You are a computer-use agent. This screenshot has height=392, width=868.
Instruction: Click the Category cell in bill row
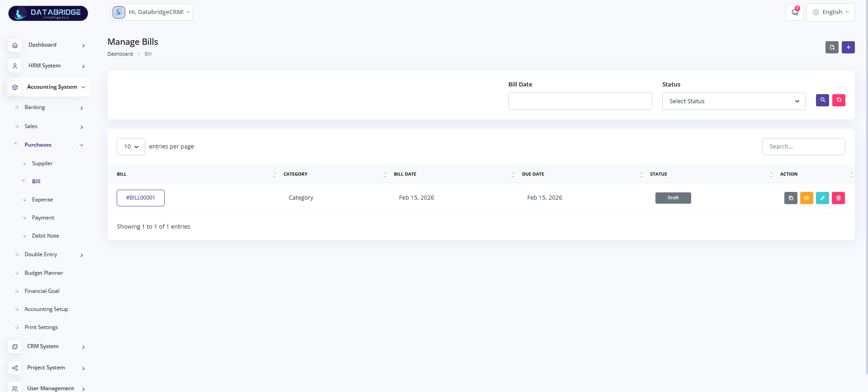pos(301,198)
